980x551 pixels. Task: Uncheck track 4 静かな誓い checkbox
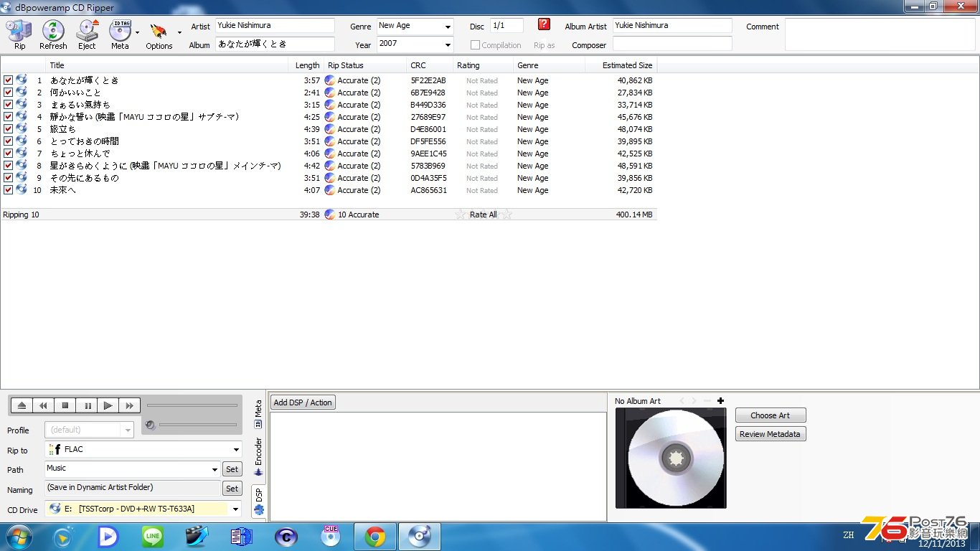tap(8, 117)
